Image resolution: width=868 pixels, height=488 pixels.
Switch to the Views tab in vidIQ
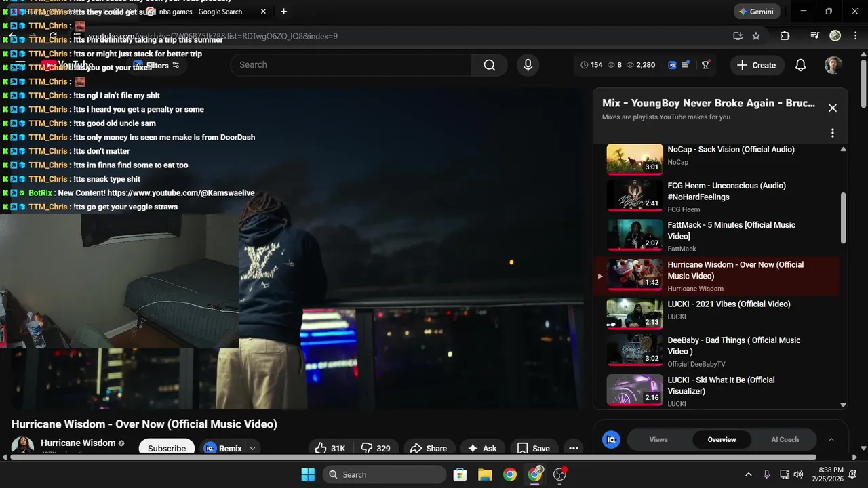coord(658,439)
